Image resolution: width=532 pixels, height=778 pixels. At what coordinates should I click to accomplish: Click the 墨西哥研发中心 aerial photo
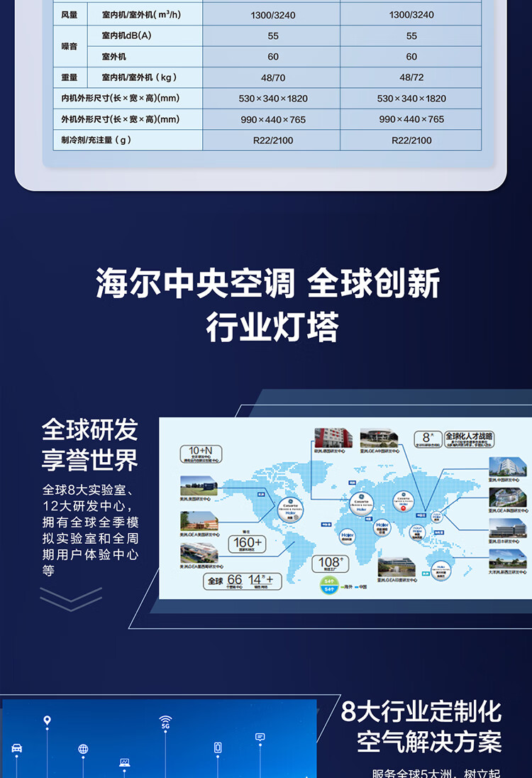(199, 553)
